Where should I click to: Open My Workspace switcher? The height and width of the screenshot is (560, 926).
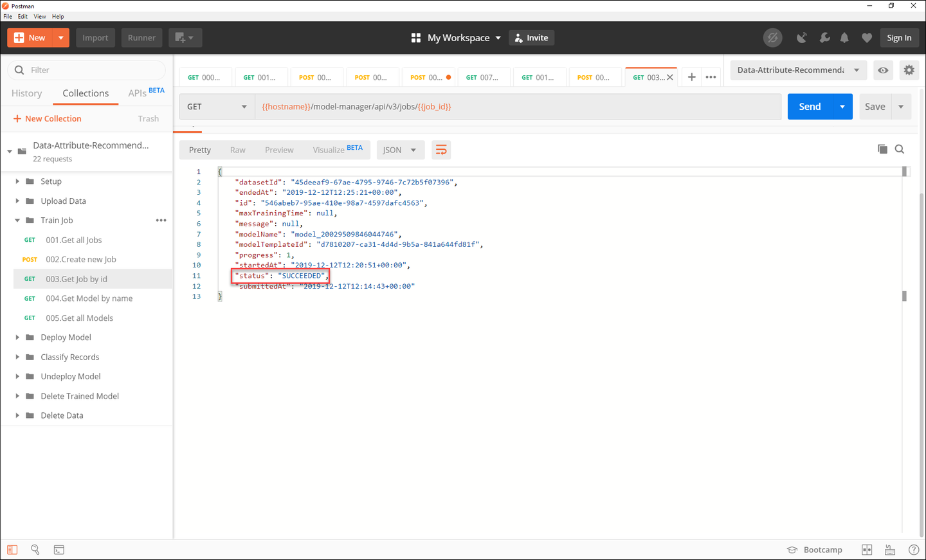click(x=456, y=38)
